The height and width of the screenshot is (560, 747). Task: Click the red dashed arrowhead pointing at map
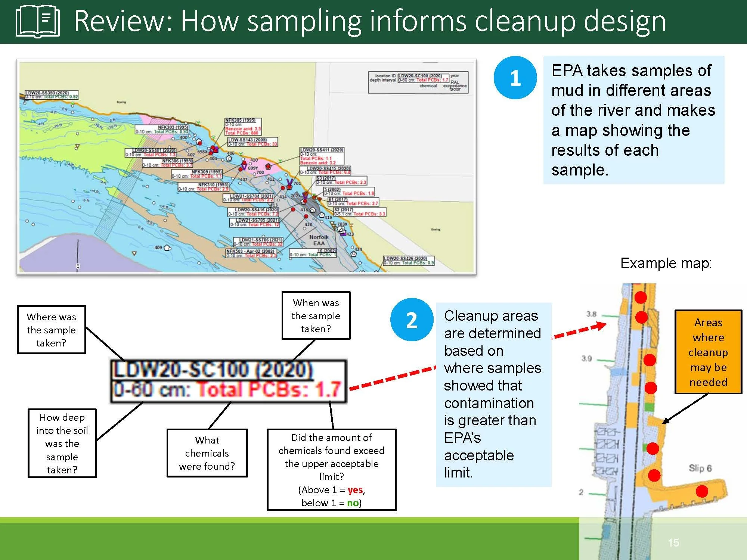pyautogui.click(x=601, y=325)
